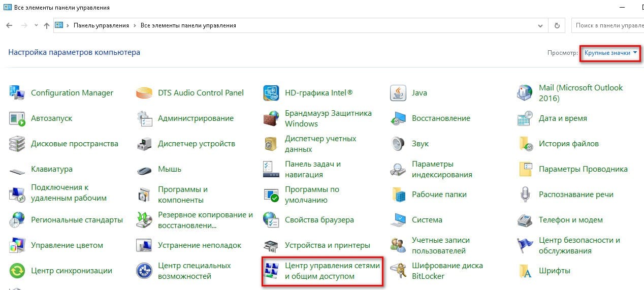The height and width of the screenshot is (290, 644).
Task: Select Все элементы панели управления breadcrumb
Action: tap(188, 25)
